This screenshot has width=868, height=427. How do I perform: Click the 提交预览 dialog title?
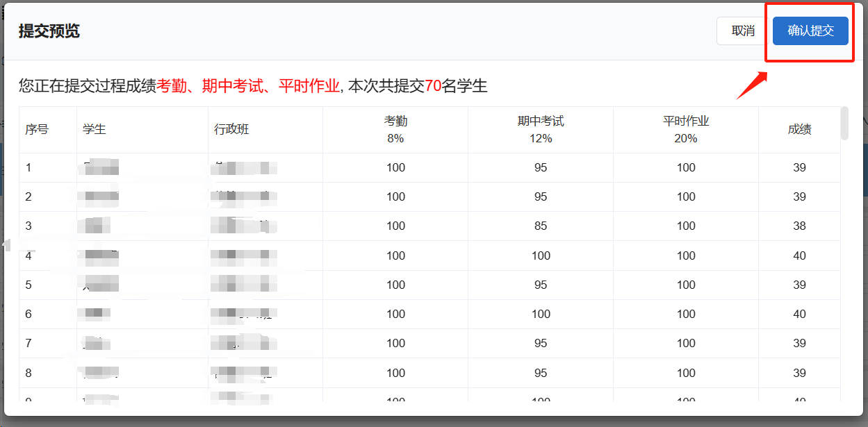click(49, 31)
